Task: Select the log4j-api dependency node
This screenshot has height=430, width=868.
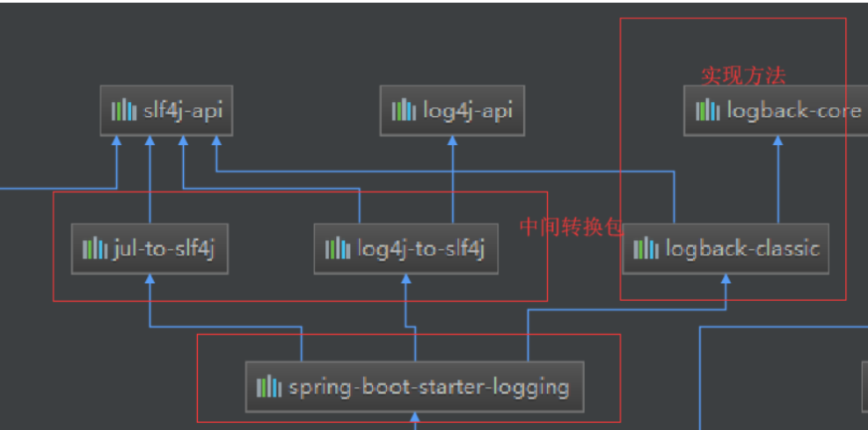Action: tap(452, 111)
